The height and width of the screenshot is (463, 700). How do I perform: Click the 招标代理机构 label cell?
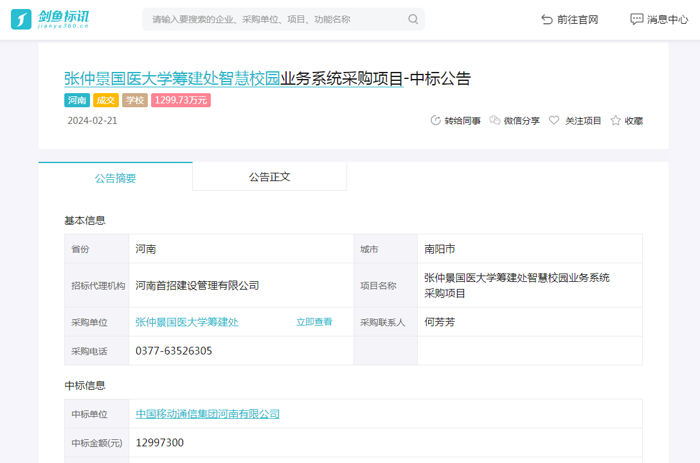point(97,286)
